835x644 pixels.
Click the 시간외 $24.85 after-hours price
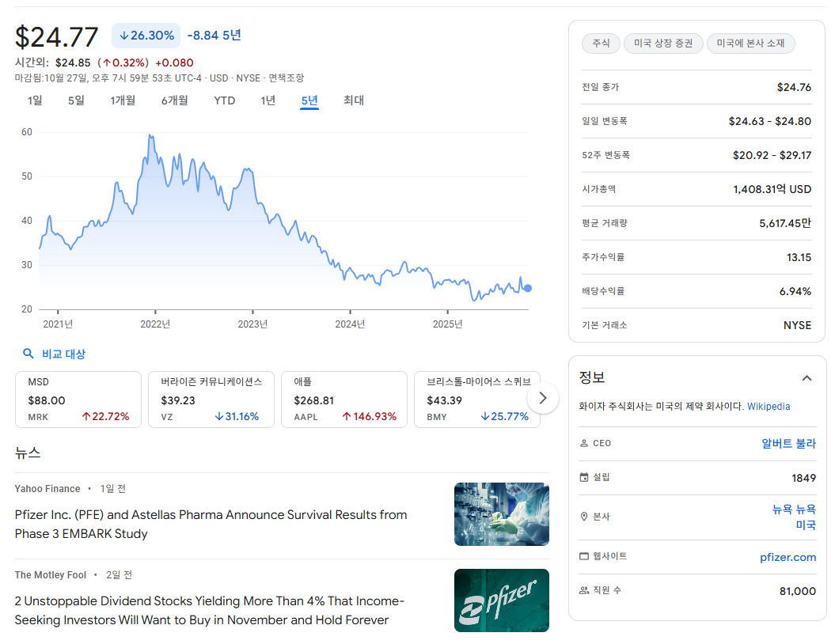(x=73, y=63)
